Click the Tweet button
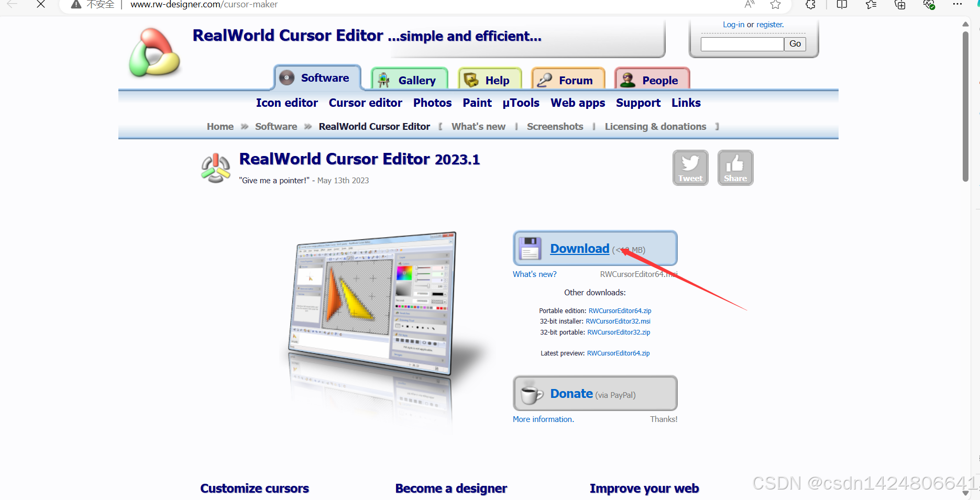This screenshot has width=980, height=500. click(x=690, y=168)
